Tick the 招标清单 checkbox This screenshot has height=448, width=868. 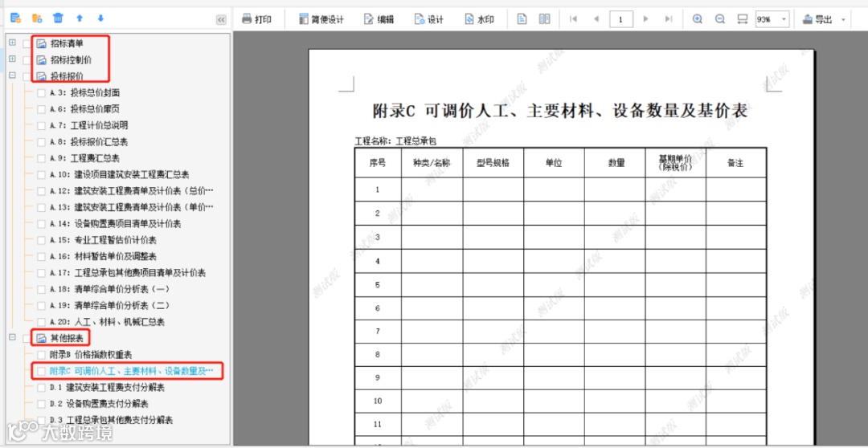[27, 43]
